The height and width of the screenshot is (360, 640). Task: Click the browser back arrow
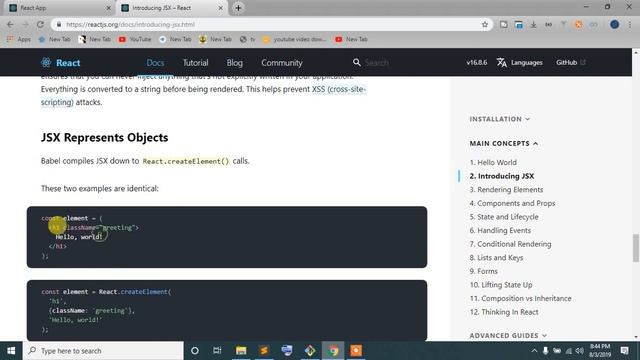tap(10, 24)
